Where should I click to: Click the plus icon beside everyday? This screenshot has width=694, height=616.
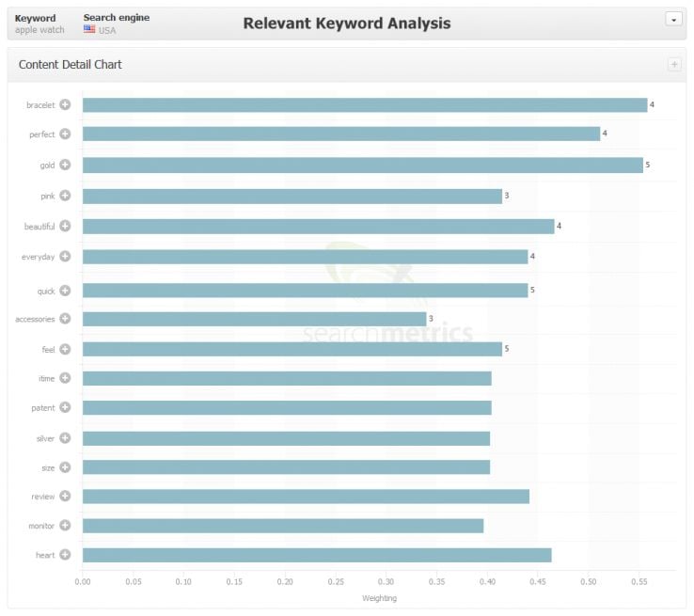point(65,256)
